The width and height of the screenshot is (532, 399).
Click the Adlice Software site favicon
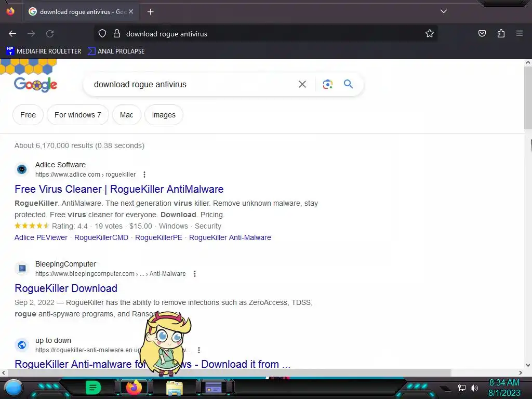(22, 169)
